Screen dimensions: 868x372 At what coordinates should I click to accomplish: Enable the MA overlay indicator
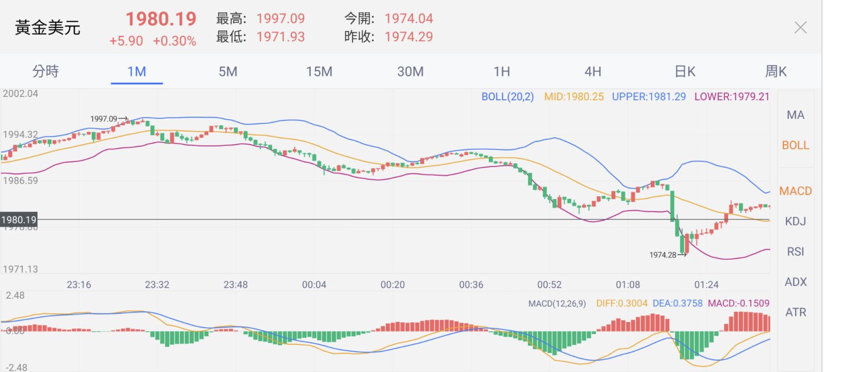tap(795, 115)
